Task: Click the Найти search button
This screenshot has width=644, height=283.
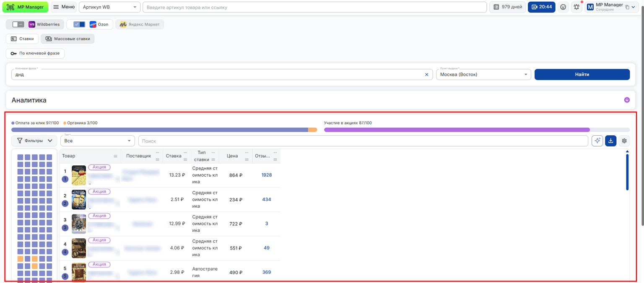Action: [x=582, y=75]
